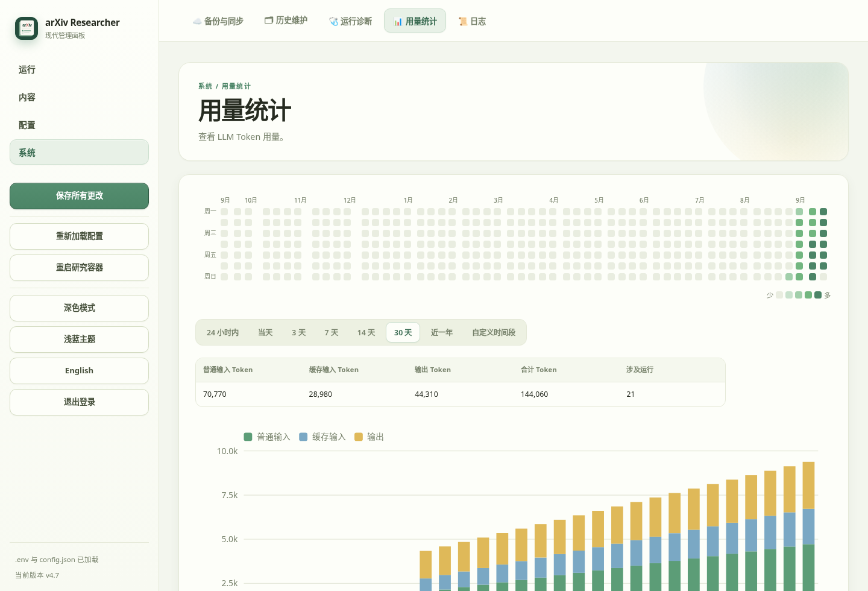Go to the 配置 sidebar section

click(x=79, y=125)
